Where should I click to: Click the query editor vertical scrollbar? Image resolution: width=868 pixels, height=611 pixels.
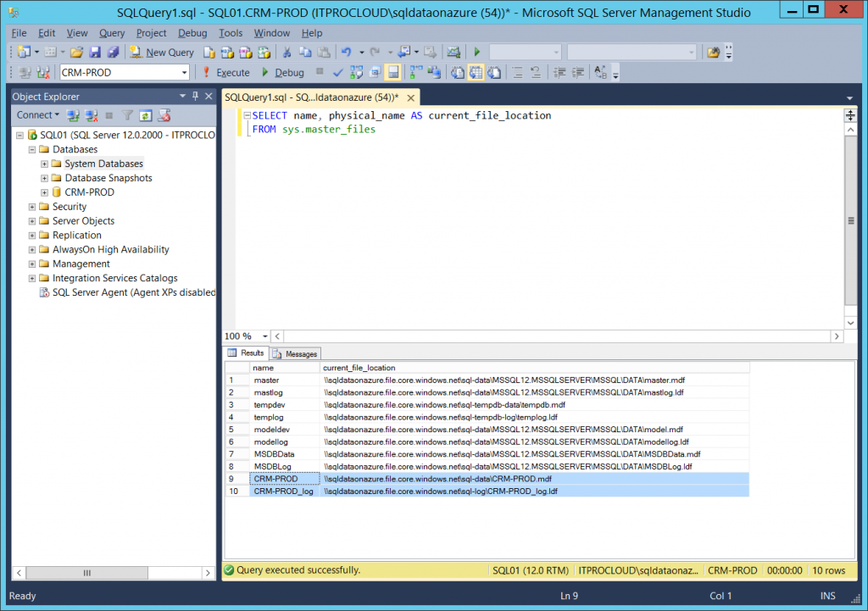coord(851,220)
